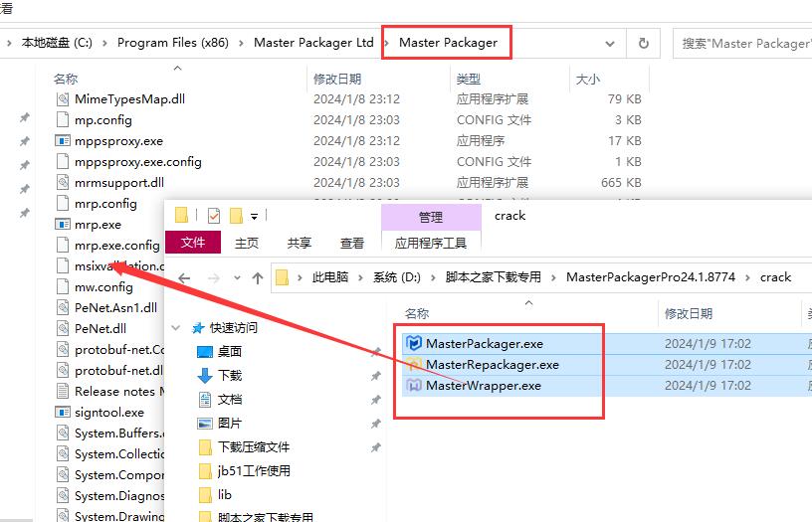The image size is (812, 522).
Task: Open the 文件 menu tab
Action: tap(193, 243)
